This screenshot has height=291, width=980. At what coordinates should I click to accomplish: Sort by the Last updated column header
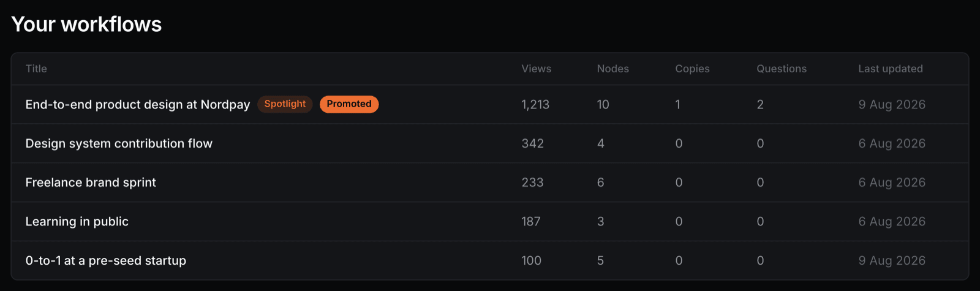pos(891,69)
